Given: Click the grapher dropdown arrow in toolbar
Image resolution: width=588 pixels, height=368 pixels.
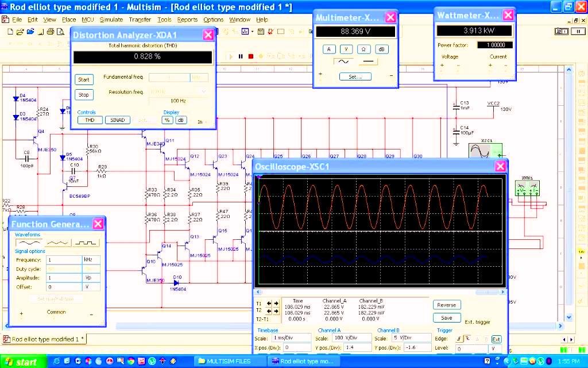Looking at the screenshot, I should (x=252, y=32).
